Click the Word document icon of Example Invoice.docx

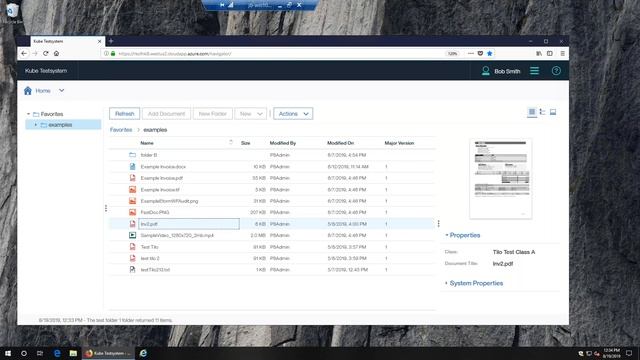coord(132,167)
